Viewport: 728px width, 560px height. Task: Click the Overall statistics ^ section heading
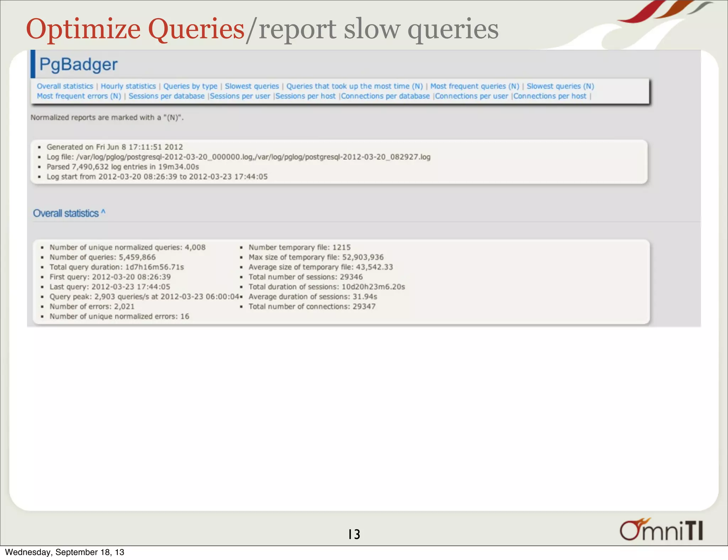point(69,213)
